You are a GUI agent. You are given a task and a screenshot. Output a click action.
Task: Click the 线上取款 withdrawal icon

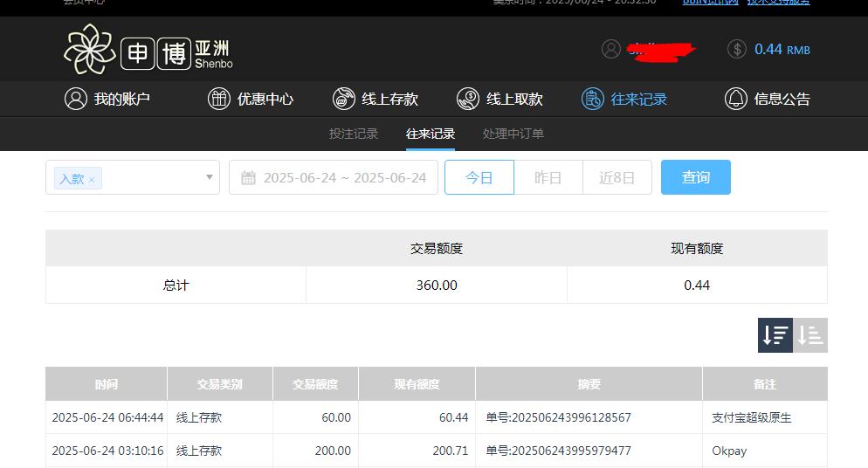point(468,99)
